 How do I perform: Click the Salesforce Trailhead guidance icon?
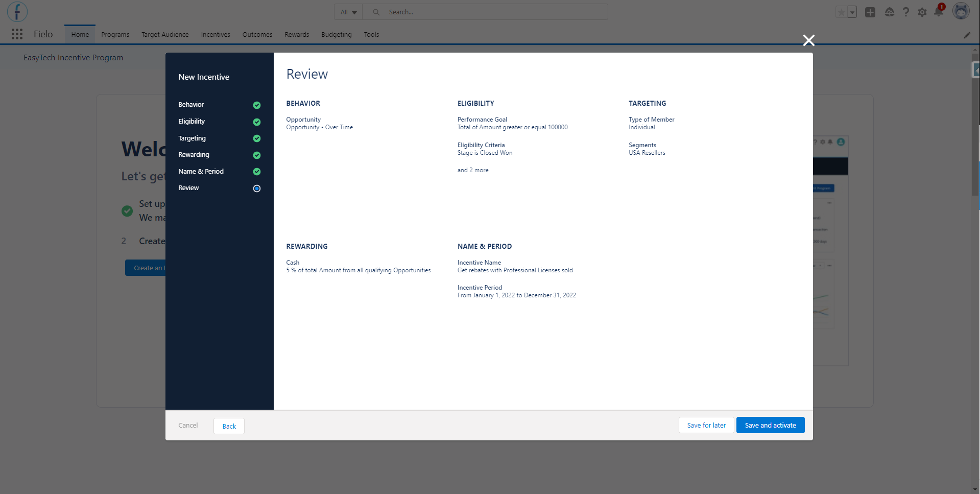[890, 12]
